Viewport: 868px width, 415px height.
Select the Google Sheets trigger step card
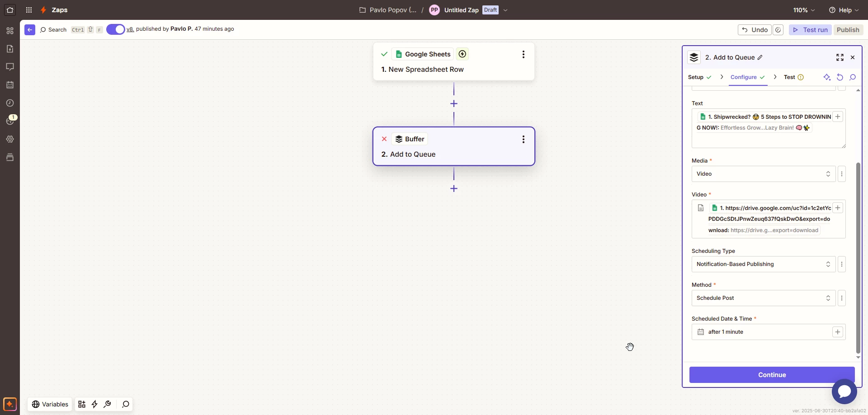pyautogui.click(x=453, y=61)
